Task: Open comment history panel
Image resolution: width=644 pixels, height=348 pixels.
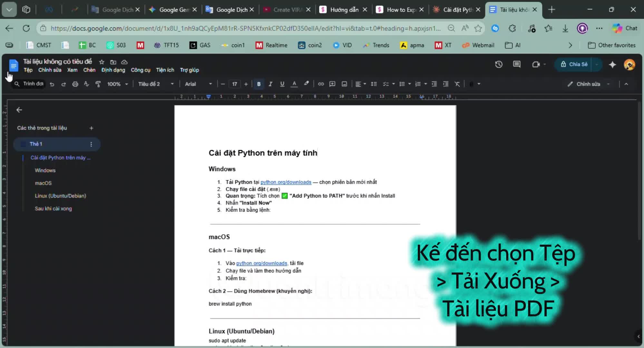Action: coord(517,64)
